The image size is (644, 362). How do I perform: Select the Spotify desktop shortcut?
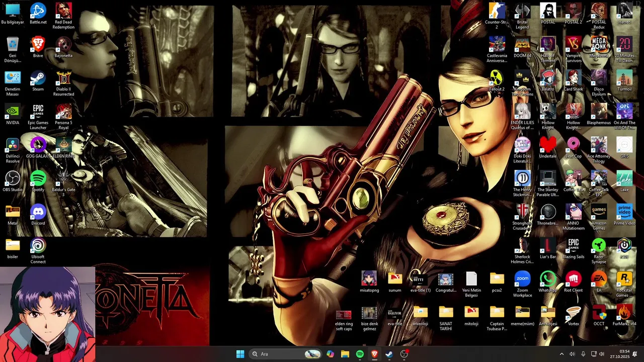pos(38,182)
